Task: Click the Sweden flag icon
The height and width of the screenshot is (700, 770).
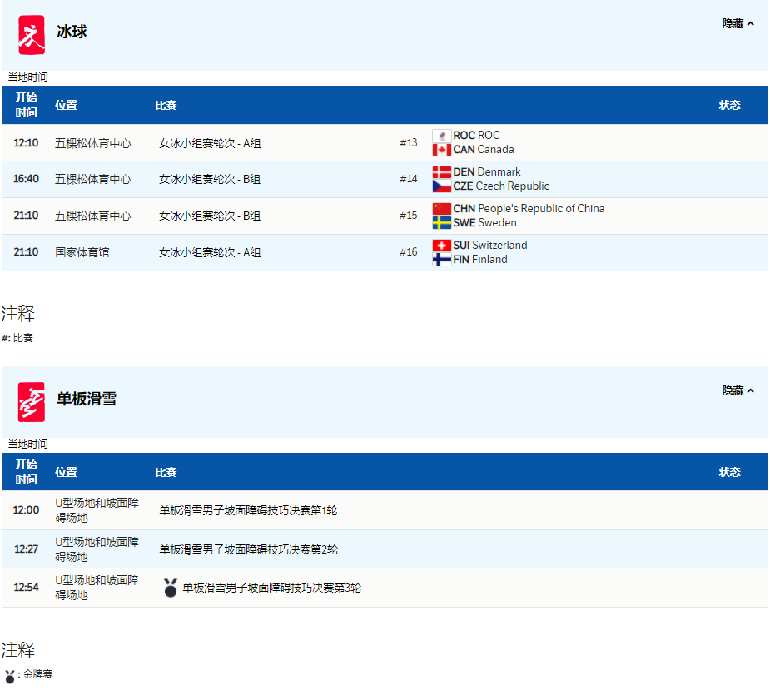Action: (x=441, y=223)
